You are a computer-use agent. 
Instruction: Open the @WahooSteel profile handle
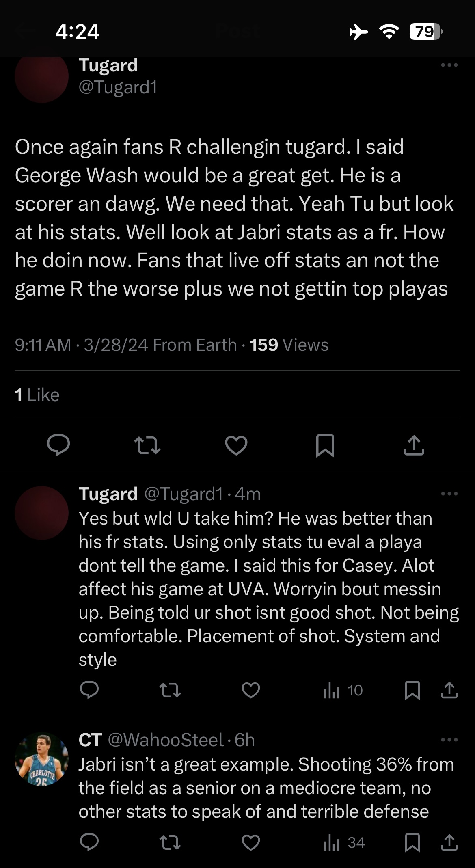[166, 740]
